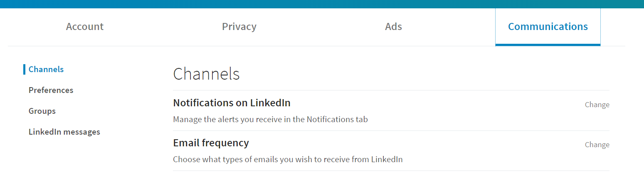
Task: Click the blue active marker beside Channels
Action: coord(25,69)
